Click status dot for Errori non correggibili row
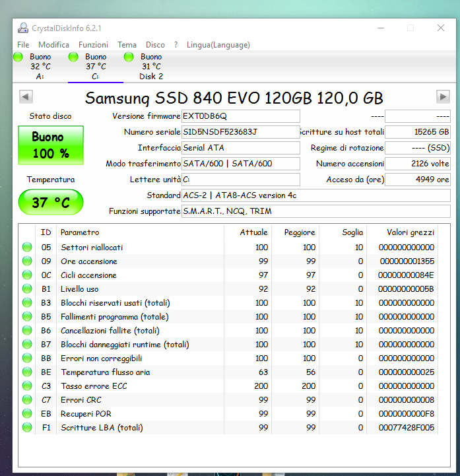The height and width of the screenshot is (476, 460). pos(27,358)
